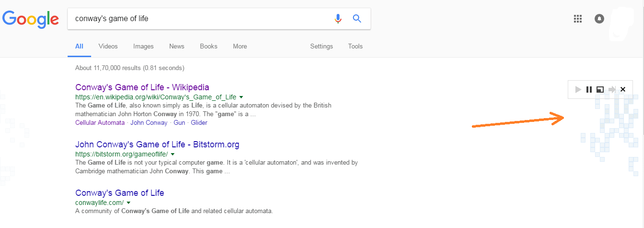
Task: Expand the Wikipedia result URL dropdown arrow
Action: tap(241, 96)
